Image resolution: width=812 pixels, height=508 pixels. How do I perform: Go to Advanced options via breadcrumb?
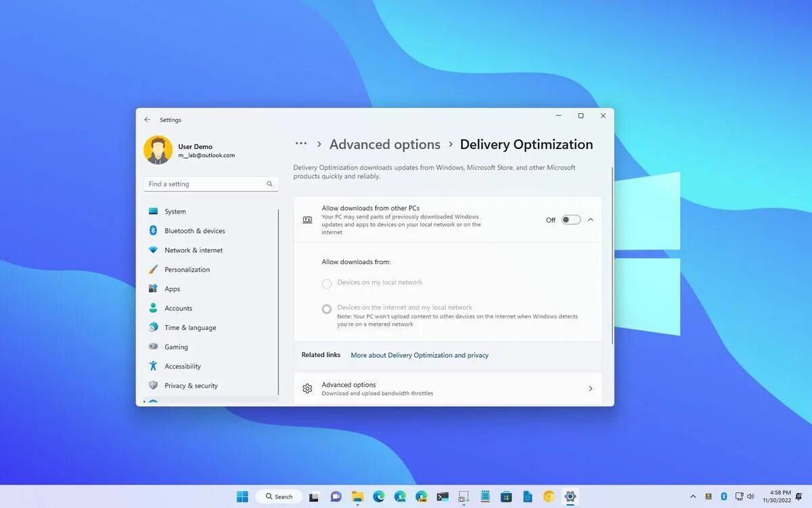pos(384,144)
